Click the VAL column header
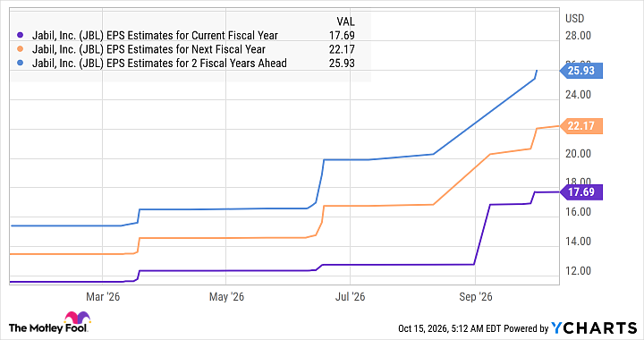 345,21
